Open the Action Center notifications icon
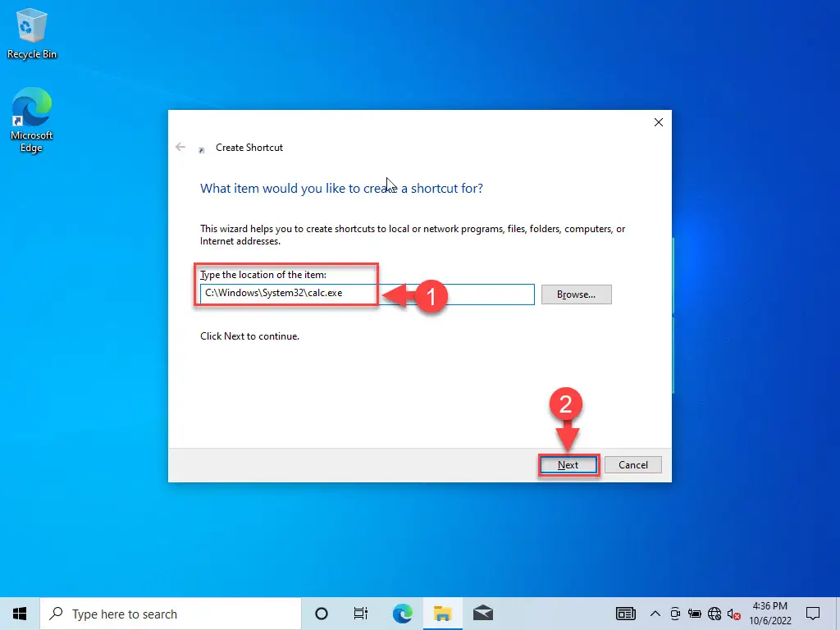Image resolution: width=840 pixels, height=630 pixels. tap(813, 614)
